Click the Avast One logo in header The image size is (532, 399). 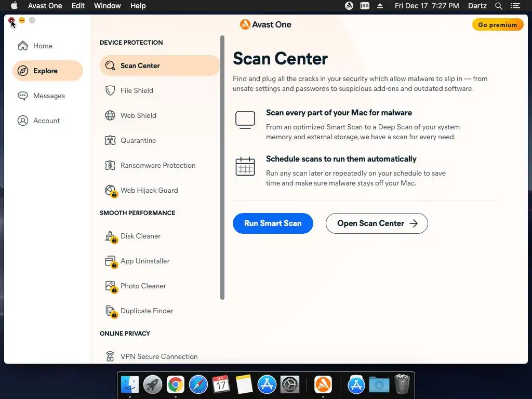[x=265, y=24]
